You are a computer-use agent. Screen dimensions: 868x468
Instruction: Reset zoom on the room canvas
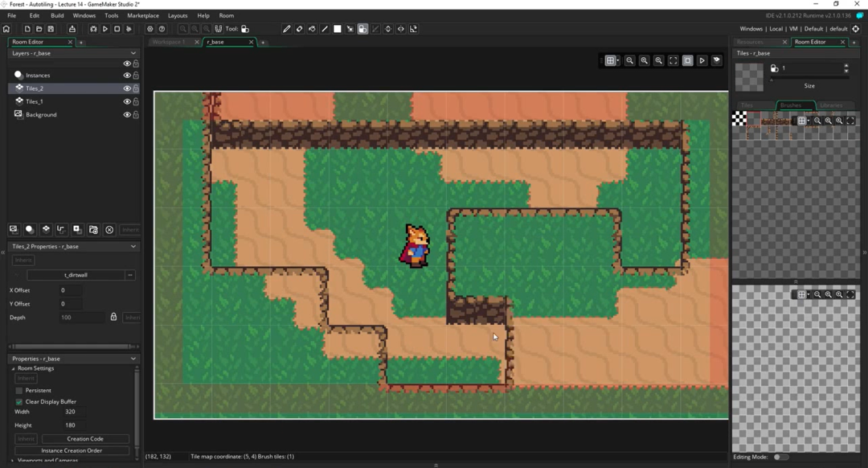(x=644, y=60)
